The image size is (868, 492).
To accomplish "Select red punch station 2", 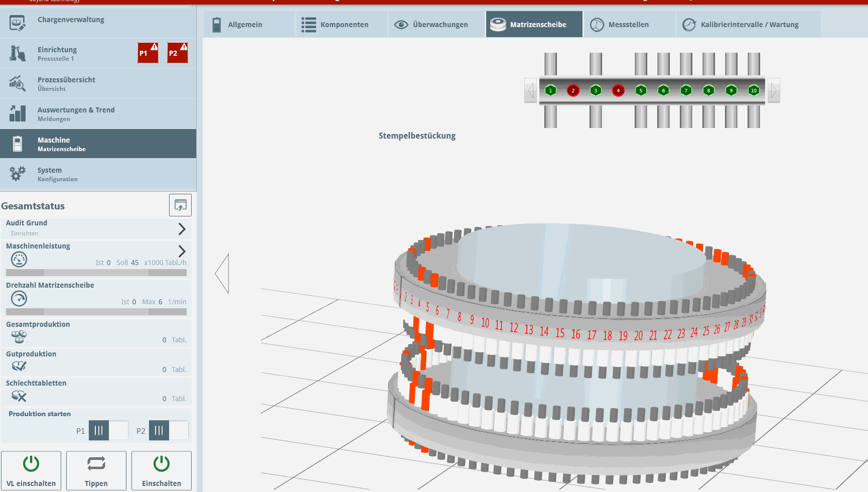I will point(573,90).
